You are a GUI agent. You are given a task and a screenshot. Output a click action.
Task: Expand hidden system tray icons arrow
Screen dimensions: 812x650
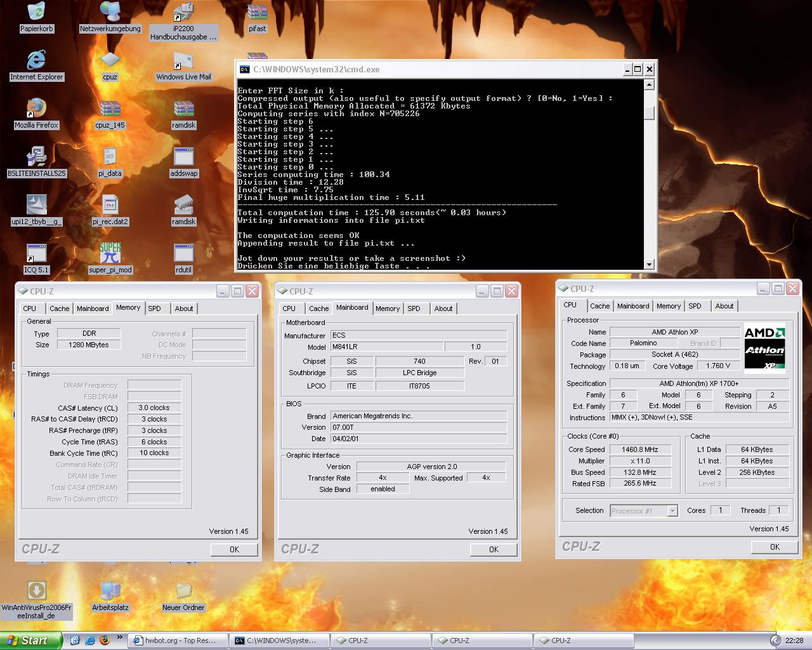click(x=775, y=640)
